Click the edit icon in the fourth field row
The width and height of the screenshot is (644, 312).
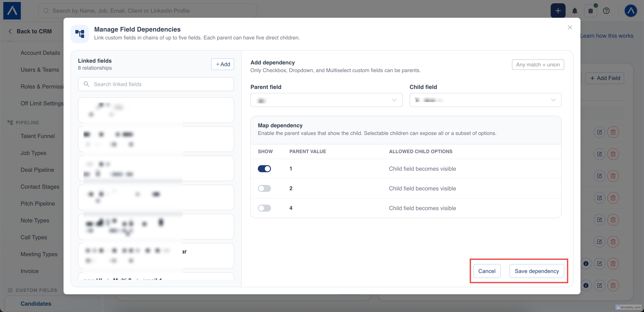click(x=599, y=198)
